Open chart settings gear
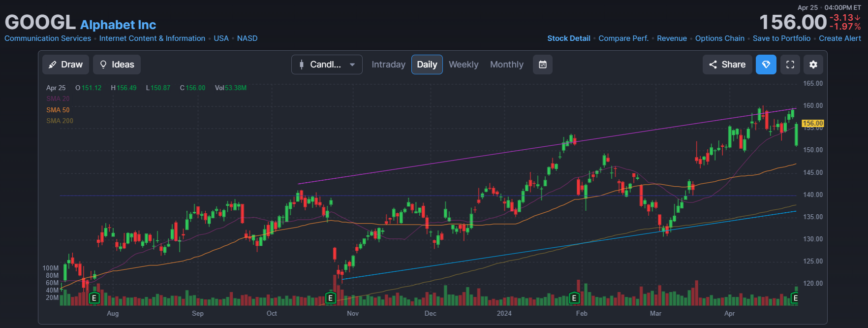 pyautogui.click(x=813, y=65)
